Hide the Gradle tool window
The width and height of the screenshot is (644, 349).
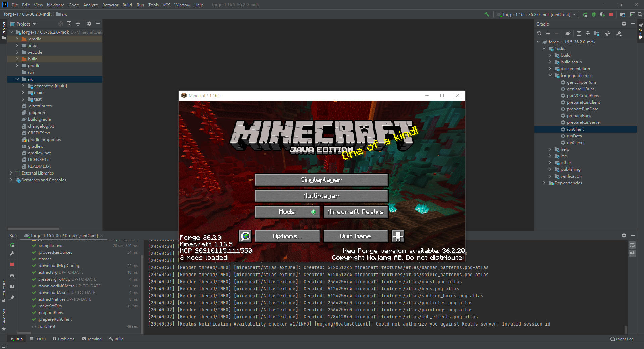pos(633,24)
